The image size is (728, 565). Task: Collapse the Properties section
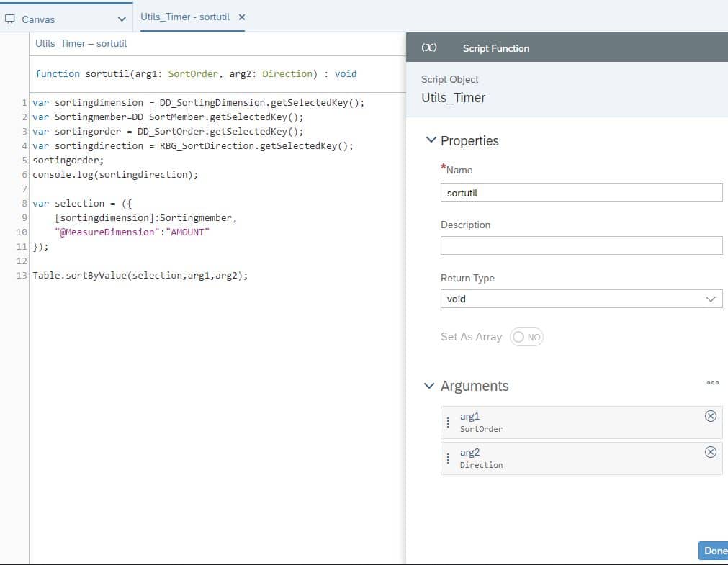[x=431, y=140]
